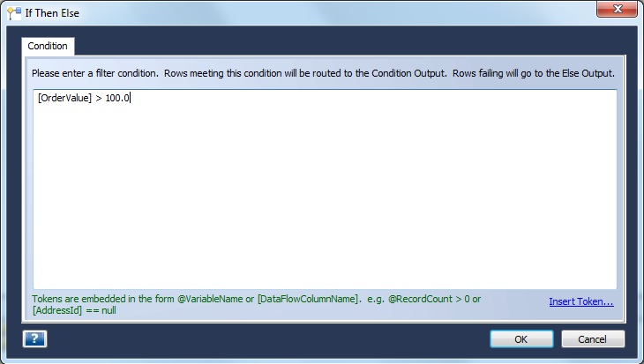Screen dimensions: 644x364
Task: Click inside the filter condition text box
Action: 325,189
